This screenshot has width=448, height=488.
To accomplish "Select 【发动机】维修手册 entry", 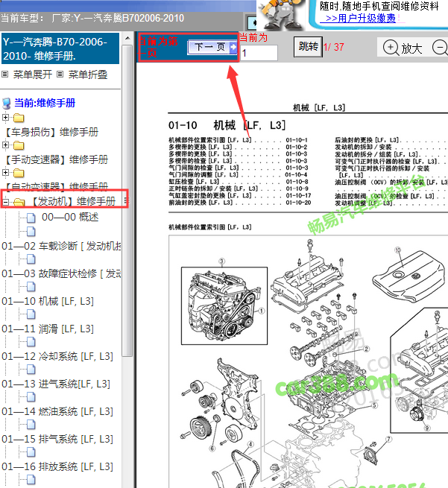I will point(74,201).
